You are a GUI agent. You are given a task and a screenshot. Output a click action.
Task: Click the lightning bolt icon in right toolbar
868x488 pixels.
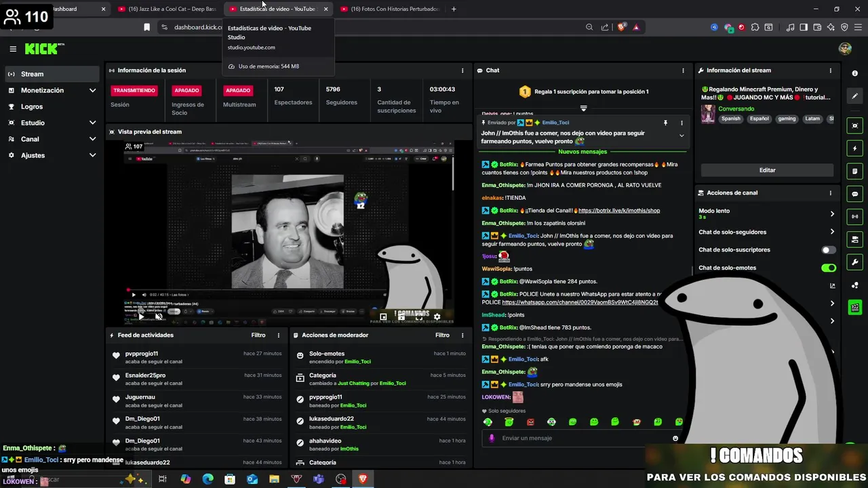click(x=854, y=148)
